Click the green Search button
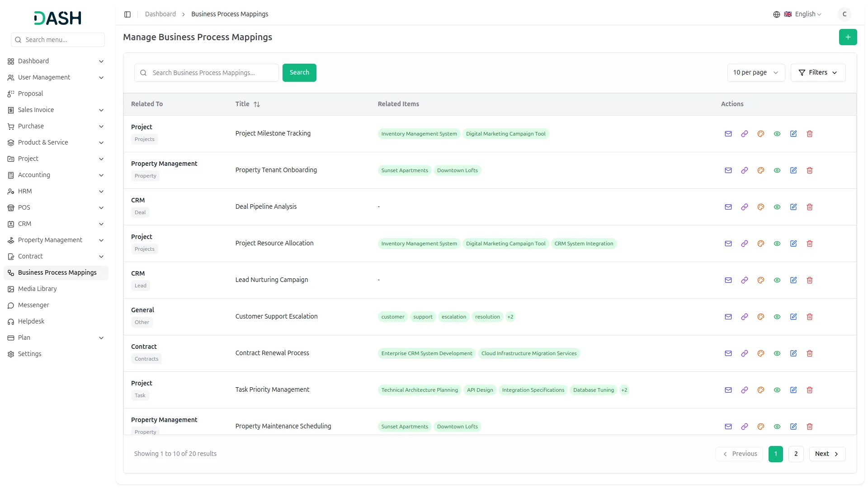This screenshot has height=488, width=868. pos(299,73)
